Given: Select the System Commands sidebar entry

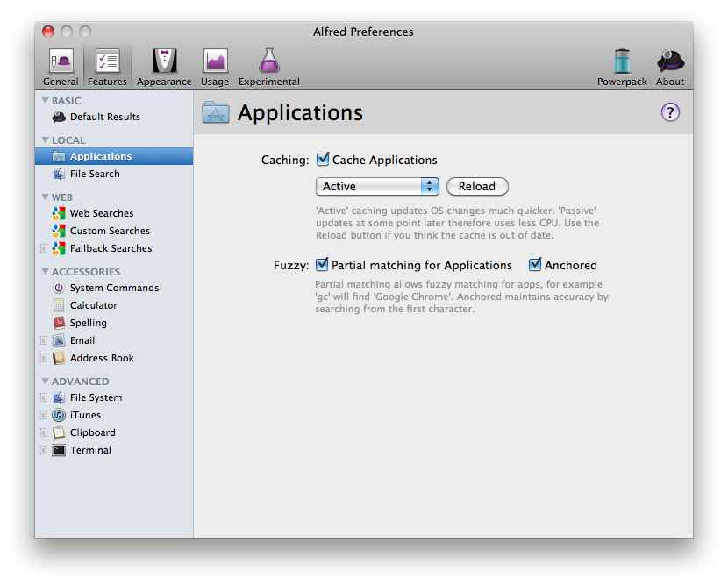Looking at the screenshot, I should click(114, 288).
